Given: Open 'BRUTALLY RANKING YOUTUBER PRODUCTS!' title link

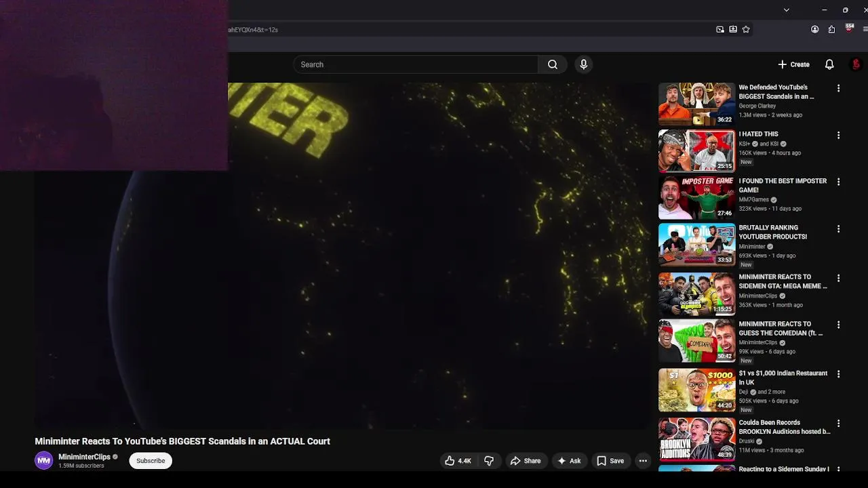Looking at the screenshot, I should click(x=772, y=232).
